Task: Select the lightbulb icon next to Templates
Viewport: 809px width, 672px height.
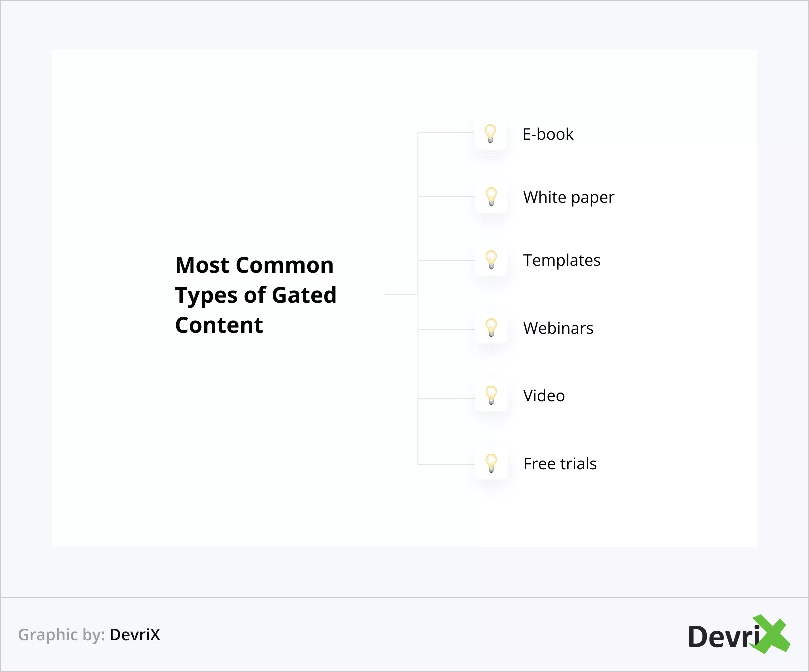Action: tap(491, 260)
